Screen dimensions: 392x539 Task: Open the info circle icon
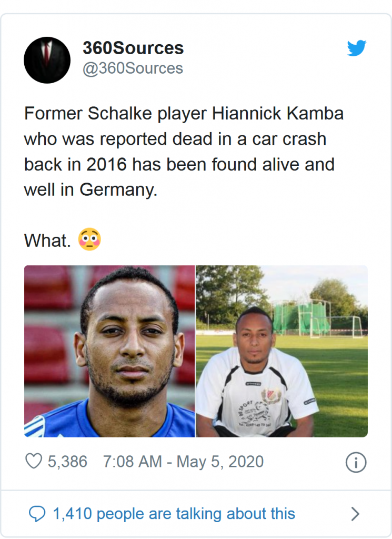point(356,463)
